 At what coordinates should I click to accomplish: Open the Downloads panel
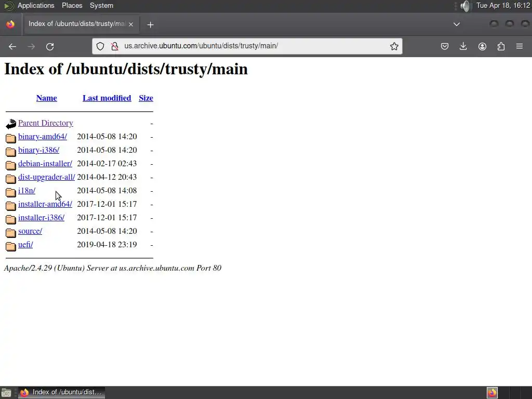pyautogui.click(x=463, y=46)
